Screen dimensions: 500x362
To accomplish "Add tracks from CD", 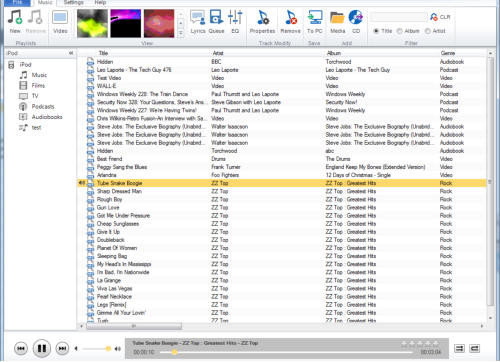I will pyautogui.click(x=356, y=21).
